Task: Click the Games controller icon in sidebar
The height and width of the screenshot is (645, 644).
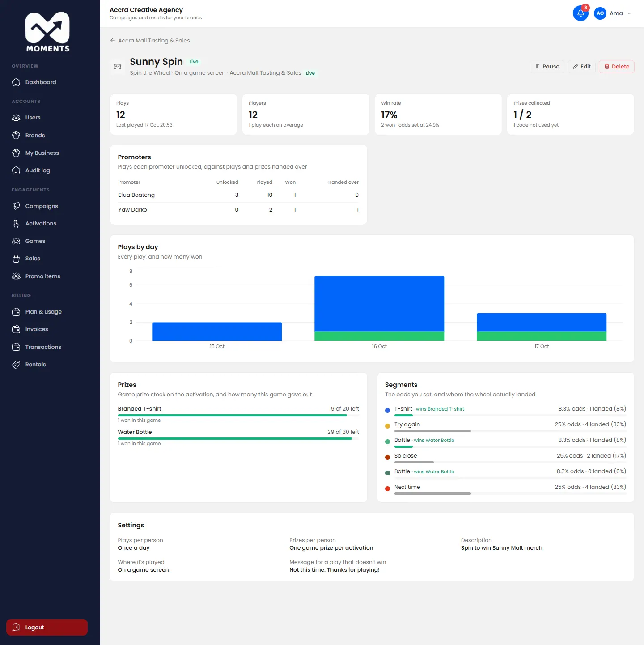Action: click(16, 241)
